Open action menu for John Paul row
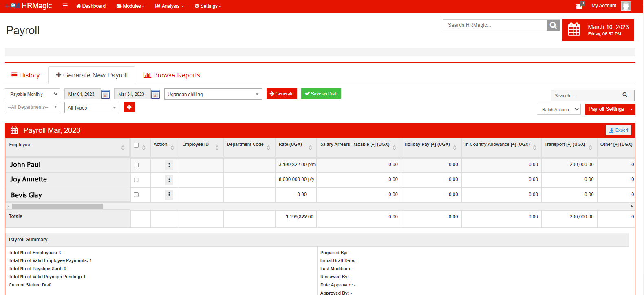 coord(169,165)
